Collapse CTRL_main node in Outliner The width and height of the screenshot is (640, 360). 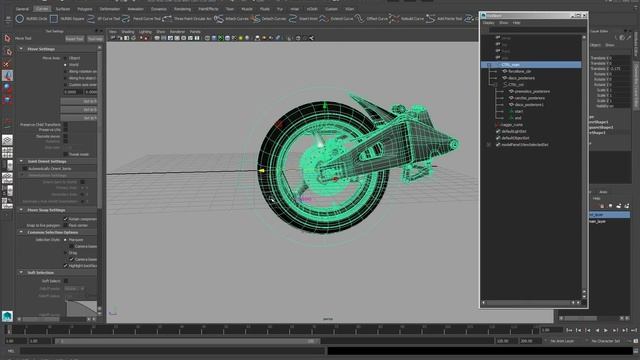pyautogui.click(x=489, y=65)
